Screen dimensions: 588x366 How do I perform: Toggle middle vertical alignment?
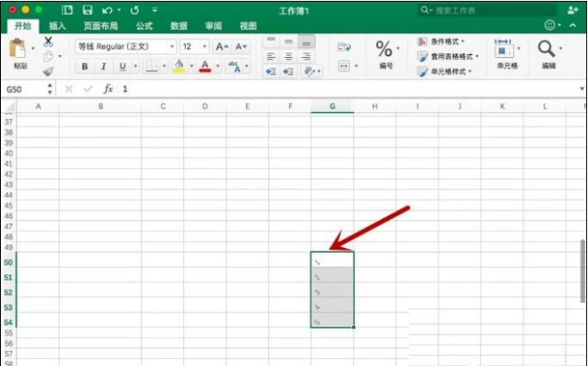pyautogui.click(x=288, y=41)
